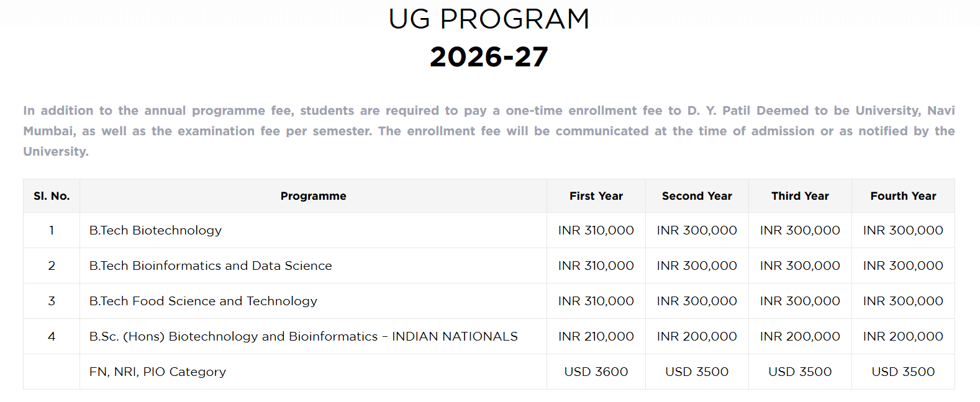
Task: Click the 2026-27 academic year heading
Action: coord(489,57)
